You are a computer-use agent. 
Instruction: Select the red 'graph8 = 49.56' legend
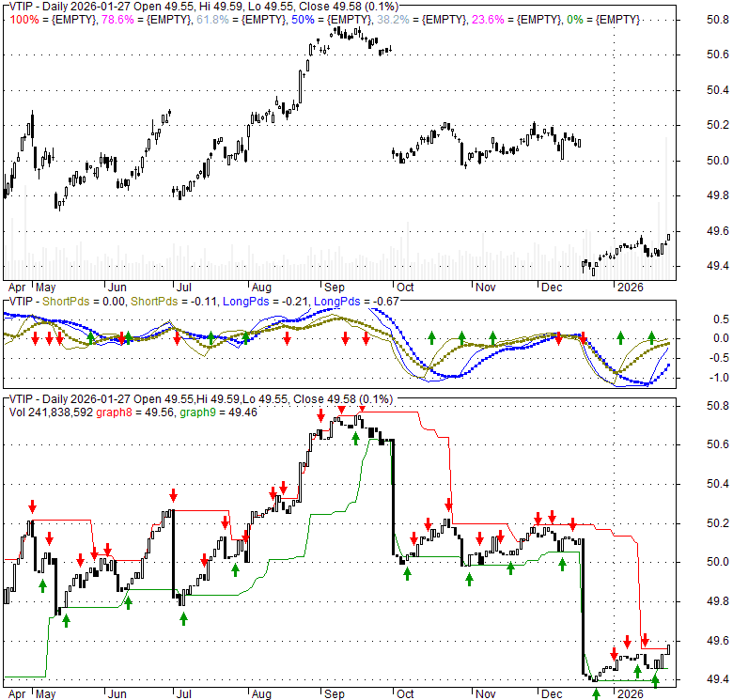click(x=135, y=412)
